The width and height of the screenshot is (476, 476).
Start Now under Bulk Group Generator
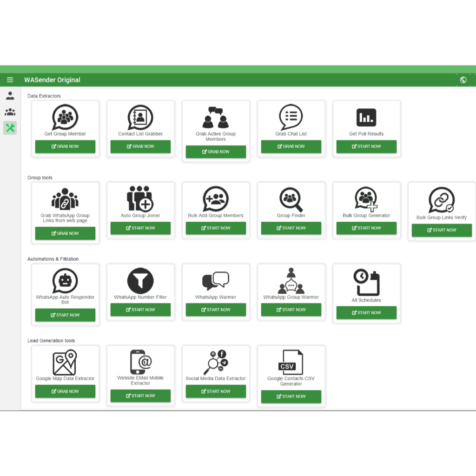tap(366, 228)
